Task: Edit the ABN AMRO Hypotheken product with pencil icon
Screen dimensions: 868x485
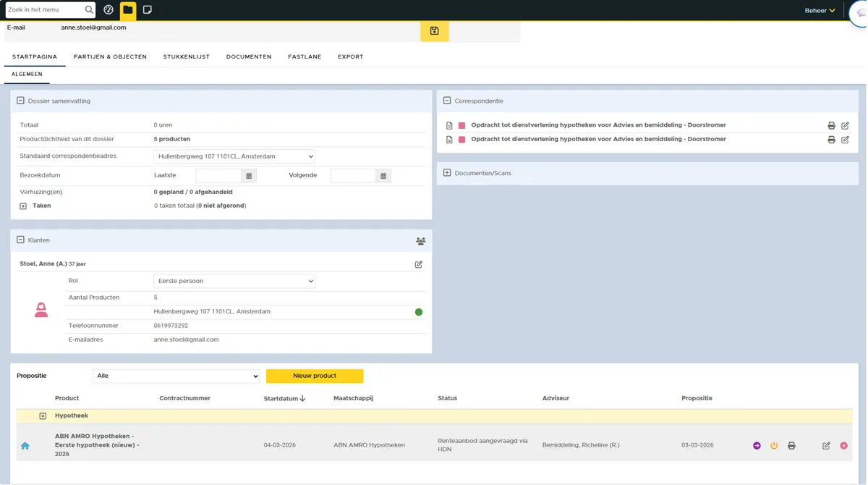Action: coord(826,445)
